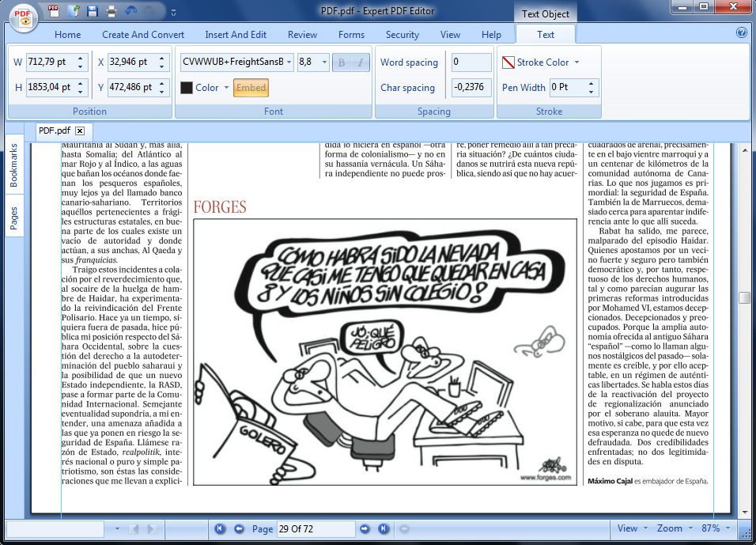Viewport: 756px width, 545px height.
Task: Open the View ribbon tab
Action: (x=450, y=35)
